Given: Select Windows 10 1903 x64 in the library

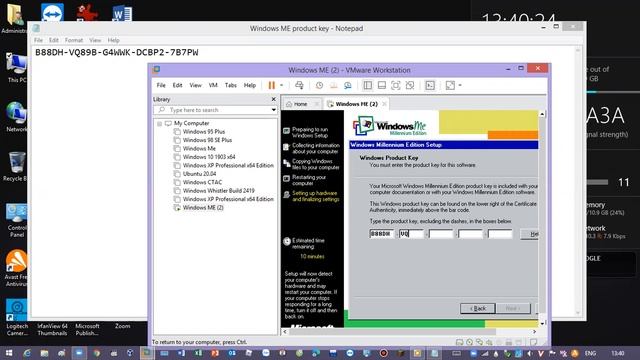Looking at the screenshot, I should coord(209,157).
